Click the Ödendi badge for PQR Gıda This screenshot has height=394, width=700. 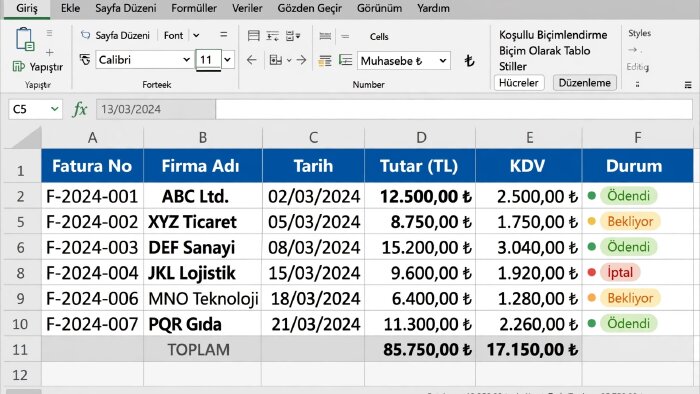tap(629, 323)
